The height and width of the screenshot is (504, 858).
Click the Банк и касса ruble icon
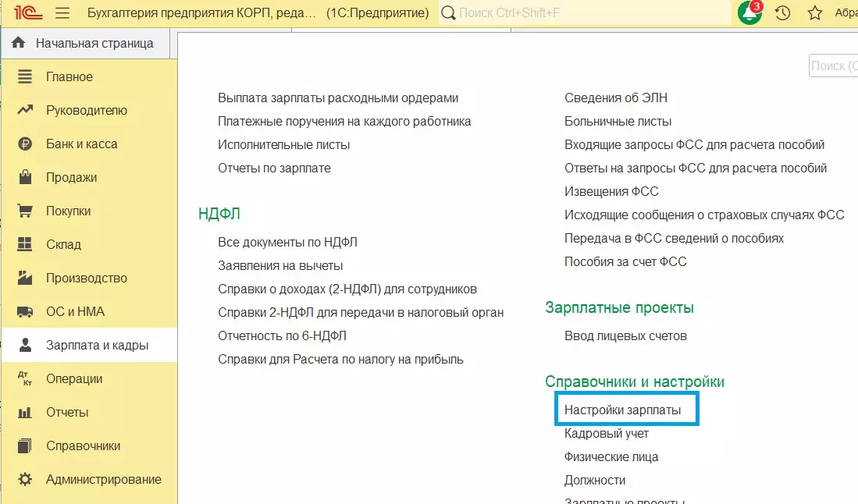pyautogui.click(x=25, y=144)
